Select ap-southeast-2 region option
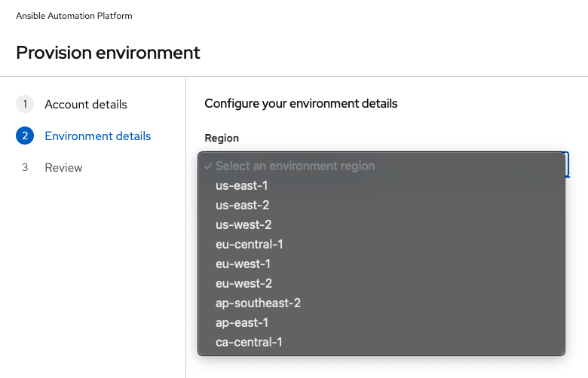 [381, 303]
